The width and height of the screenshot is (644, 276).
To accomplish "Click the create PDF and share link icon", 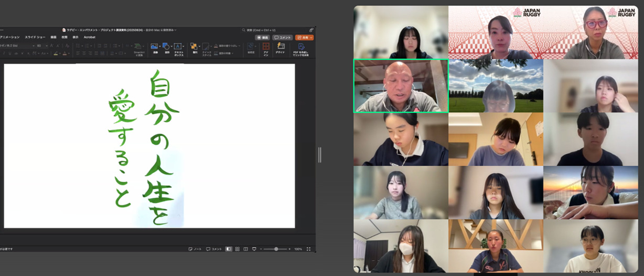I will (x=301, y=48).
